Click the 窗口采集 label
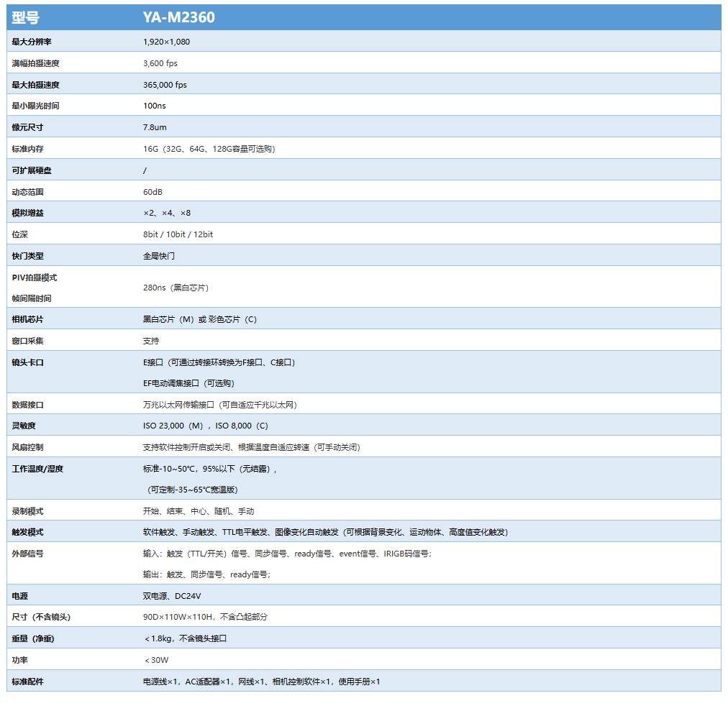Image resolution: width=728 pixels, height=706 pixels. tap(27, 341)
